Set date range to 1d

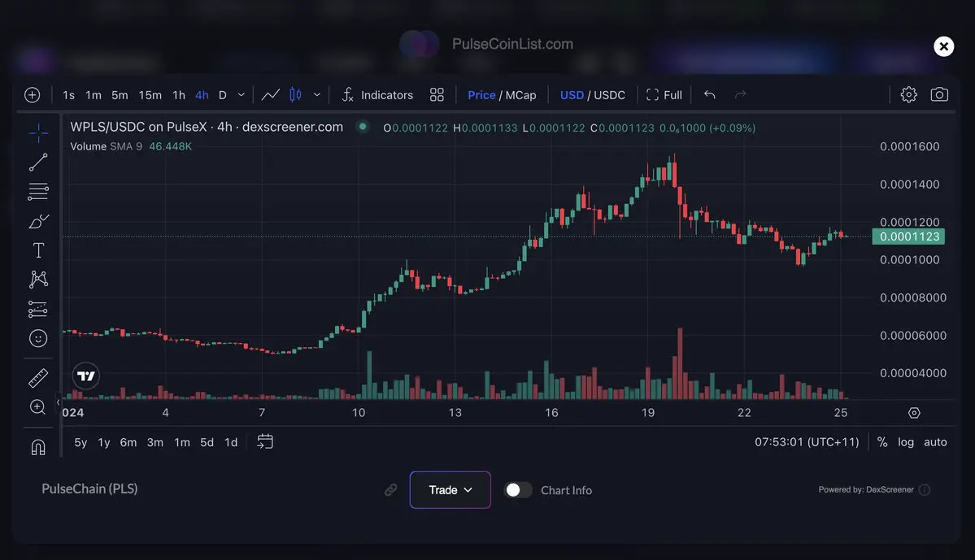click(231, 442)
